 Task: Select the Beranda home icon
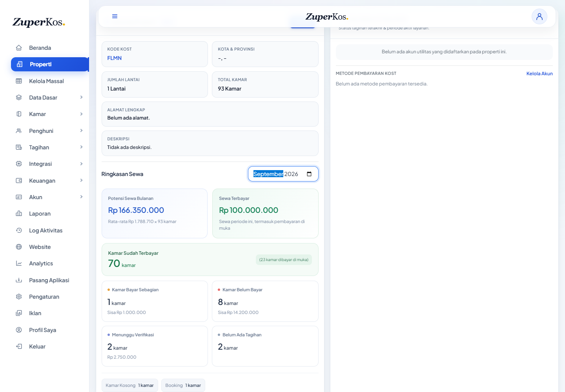click(19, 48)
